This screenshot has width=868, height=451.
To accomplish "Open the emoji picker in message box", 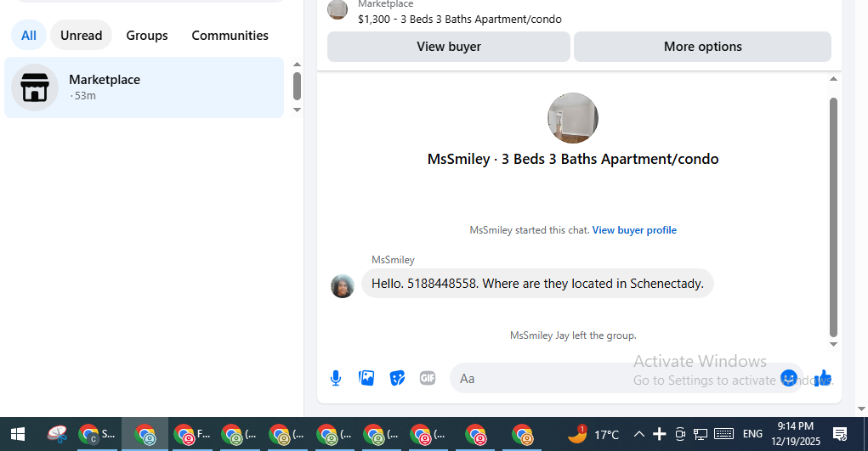I will (x=789, y=378).
